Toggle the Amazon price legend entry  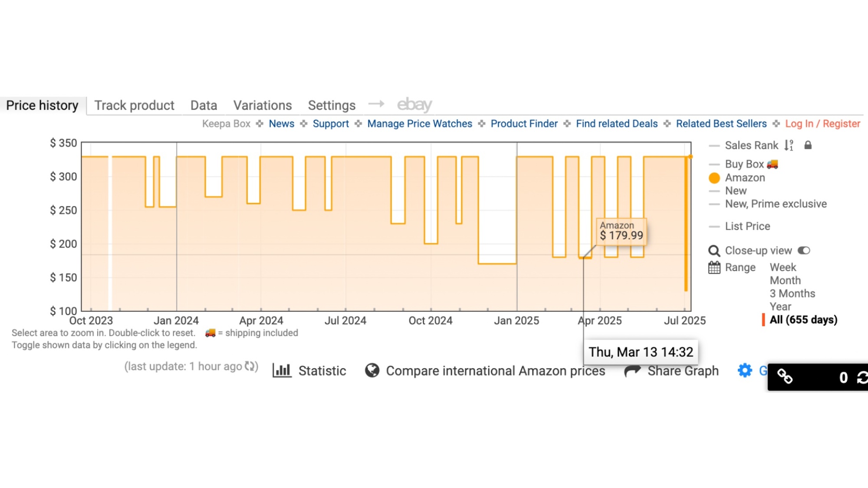click(x=745, y=177)
